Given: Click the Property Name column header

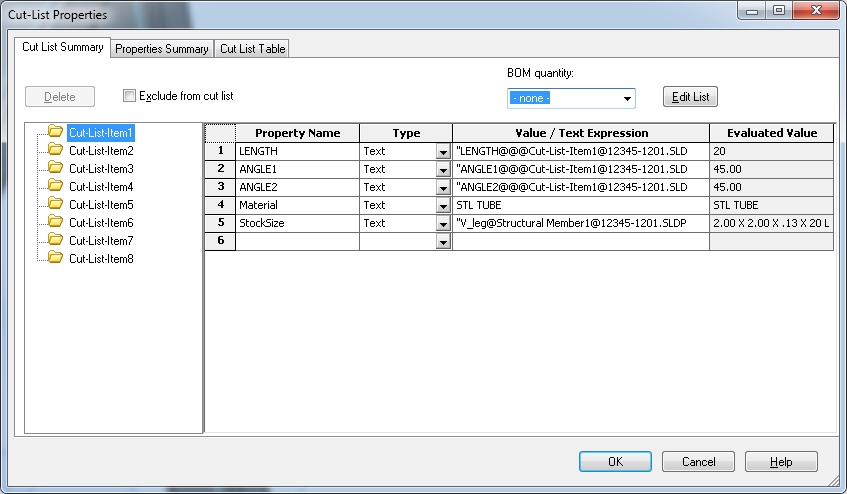Looking at the screenshot, I should pyautogui.click(x=297, y=133).
